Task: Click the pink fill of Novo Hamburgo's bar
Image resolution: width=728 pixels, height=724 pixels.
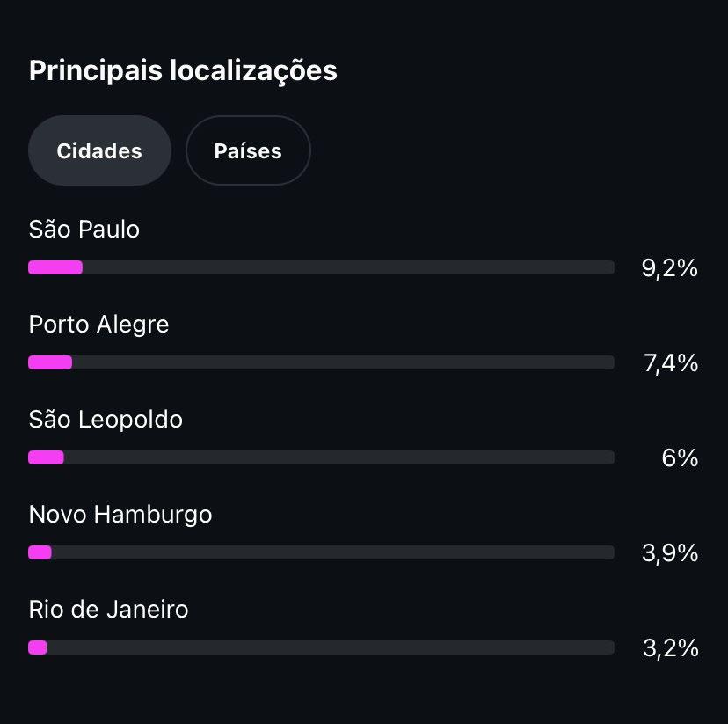Action: pyautogui.click(x=40, y=552)
